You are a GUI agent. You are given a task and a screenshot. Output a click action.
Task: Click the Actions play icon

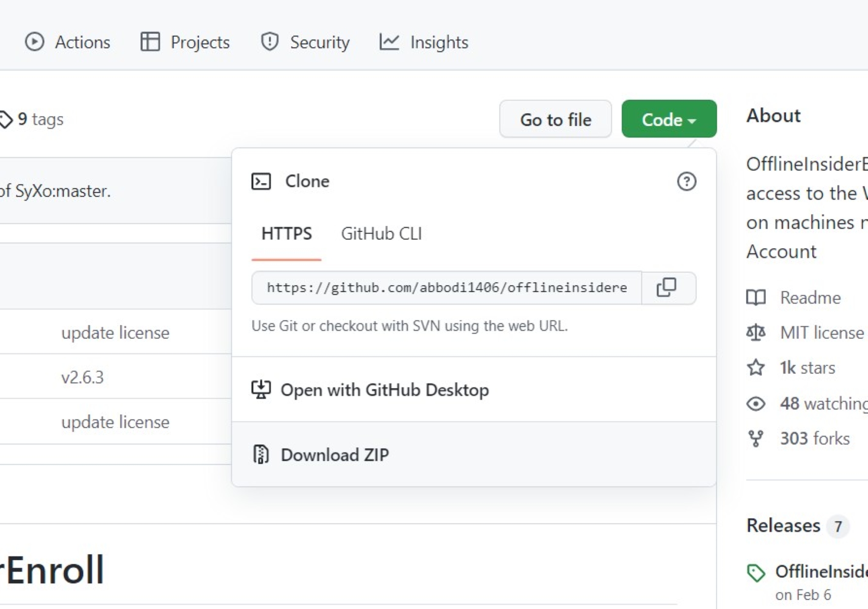click(x=34, y=42)
